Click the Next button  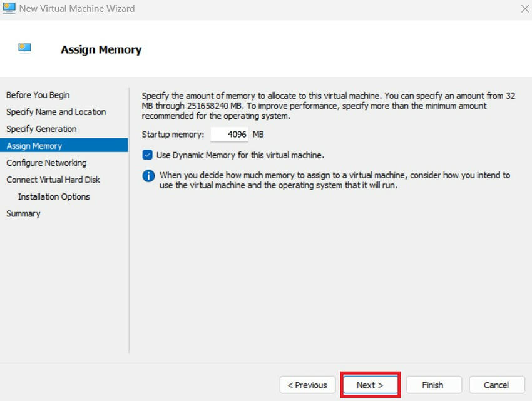(370, 385)
